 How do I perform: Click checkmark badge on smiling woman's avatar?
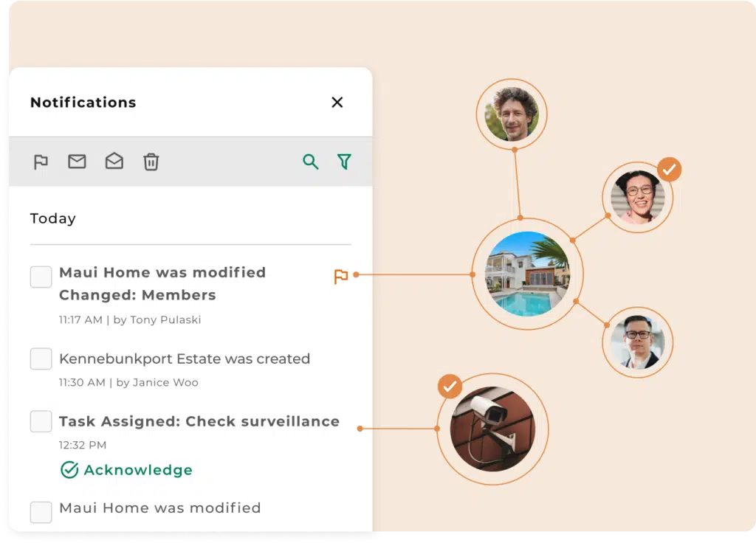[669, 170]
